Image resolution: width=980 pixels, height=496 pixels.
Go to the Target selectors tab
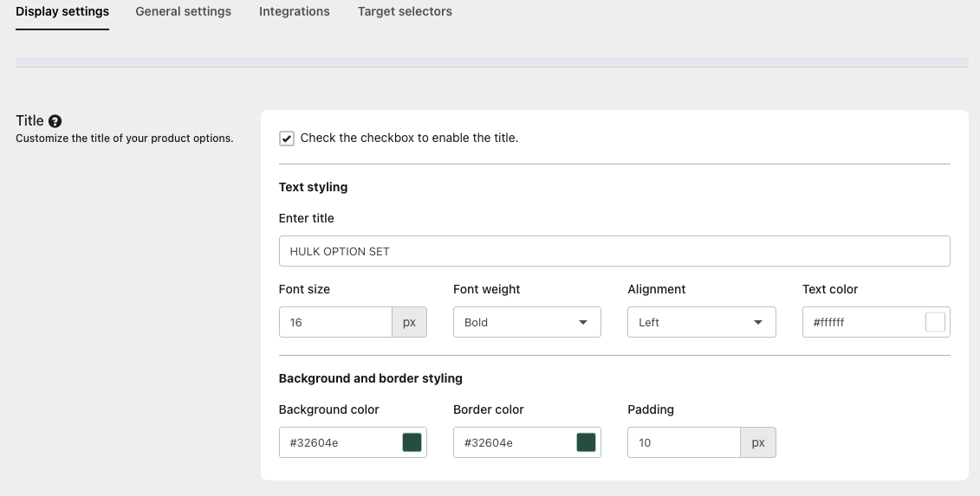pos(405,12)
